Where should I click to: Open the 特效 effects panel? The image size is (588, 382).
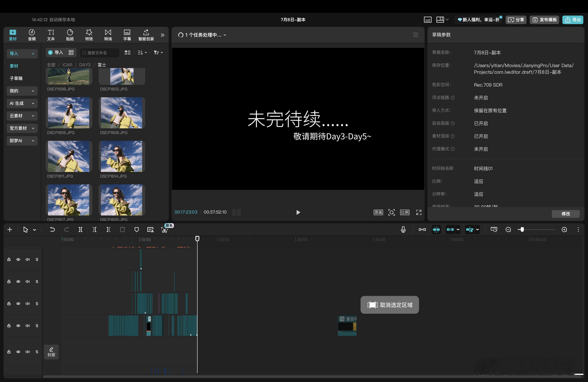[x=89, y=35]
